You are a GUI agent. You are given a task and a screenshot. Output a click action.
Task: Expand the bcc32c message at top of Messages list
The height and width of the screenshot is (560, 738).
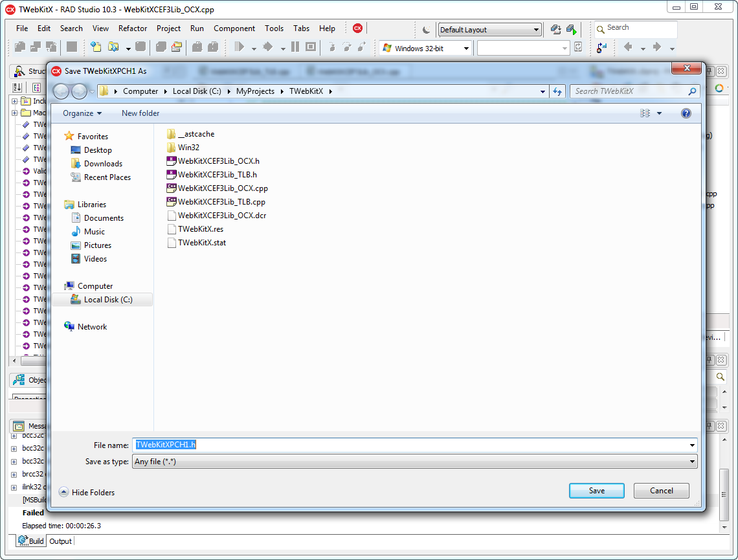click(x=14, y=436)
